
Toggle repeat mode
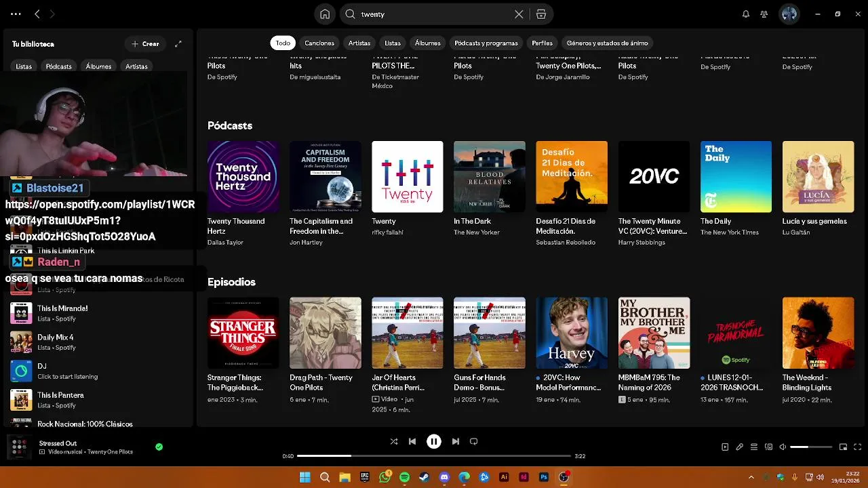pyautogui.click(x=474, y=441)
